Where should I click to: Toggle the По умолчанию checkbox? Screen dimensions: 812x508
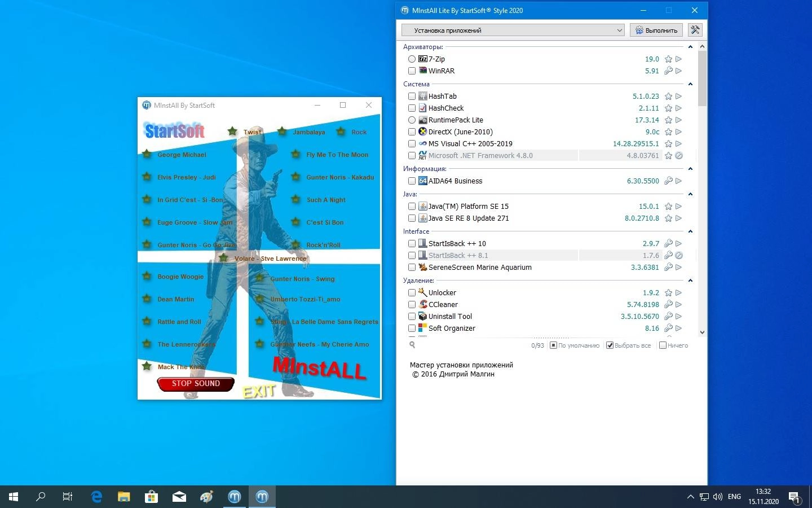tap(553, 345)
